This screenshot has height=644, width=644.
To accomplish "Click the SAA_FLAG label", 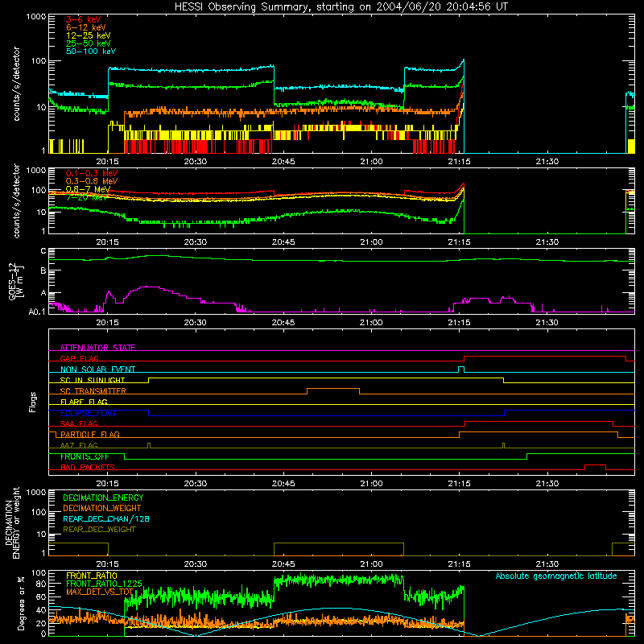I will (x=79, y=423).
